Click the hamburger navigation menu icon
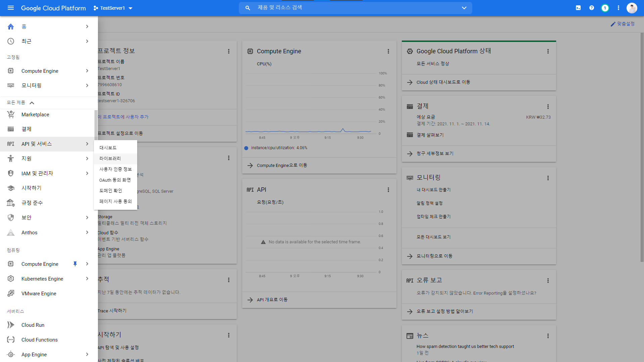 [x=11, y=8]
